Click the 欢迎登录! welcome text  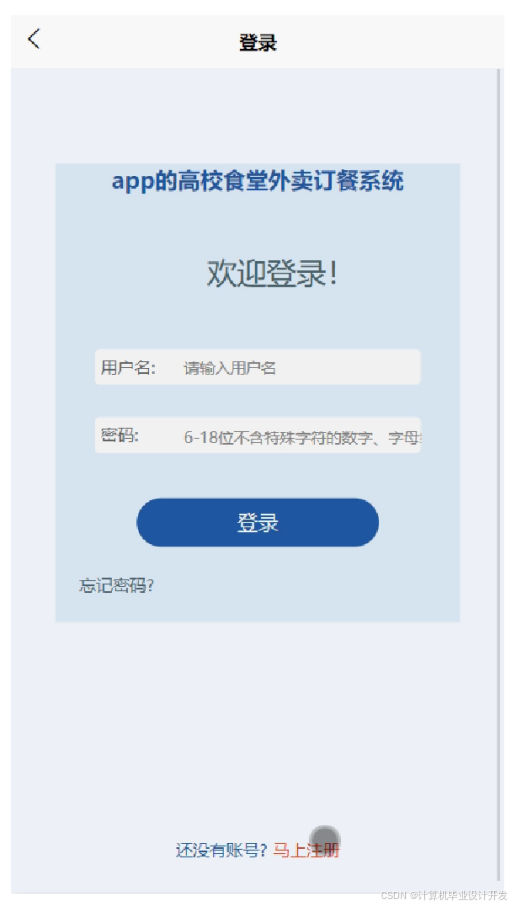tap(272, 273)
